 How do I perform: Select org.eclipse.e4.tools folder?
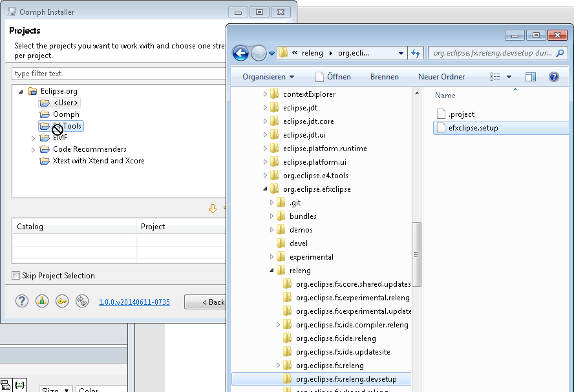pos(309,176)
